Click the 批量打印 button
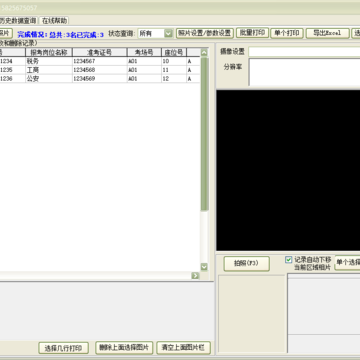The image size is (360, 360). pyautogui.click(x=252, y=33)
